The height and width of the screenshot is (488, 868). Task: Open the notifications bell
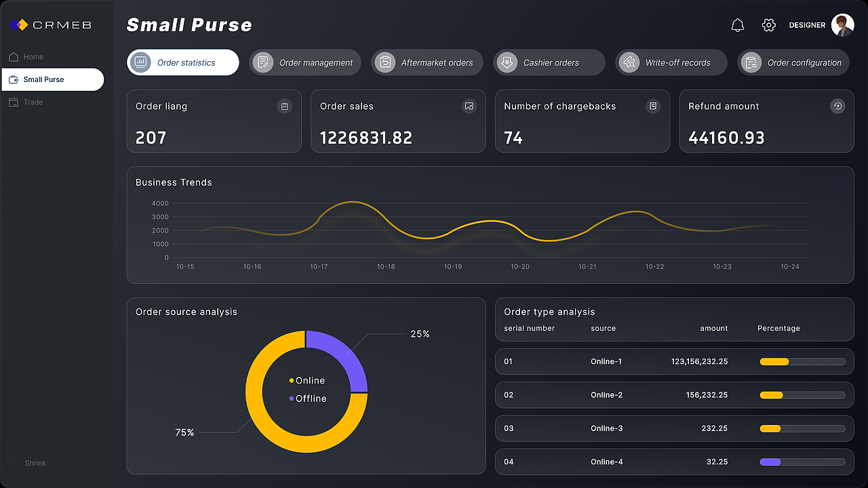[x=738, y=25]
